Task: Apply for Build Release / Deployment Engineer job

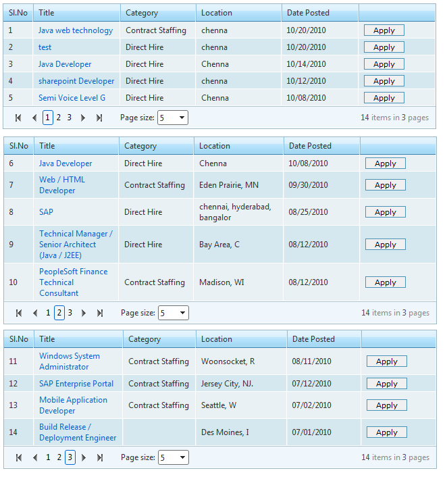Action: point(387,432)
